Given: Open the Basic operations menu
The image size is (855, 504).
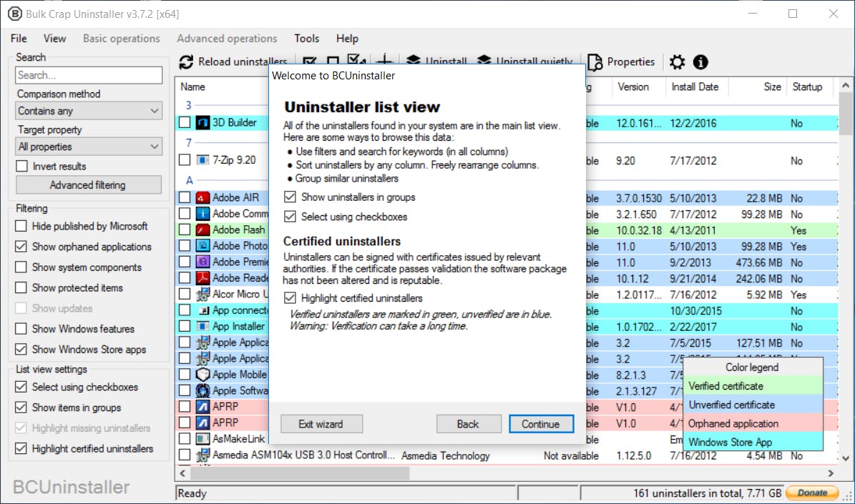Looking at the screenshot, I should coord(121,38).
